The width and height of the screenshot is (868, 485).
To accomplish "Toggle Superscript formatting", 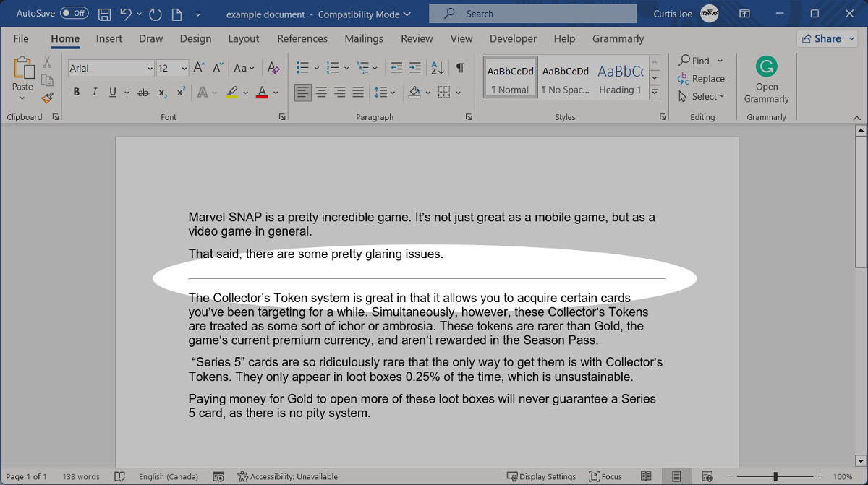I will click(x=181, y=93).
